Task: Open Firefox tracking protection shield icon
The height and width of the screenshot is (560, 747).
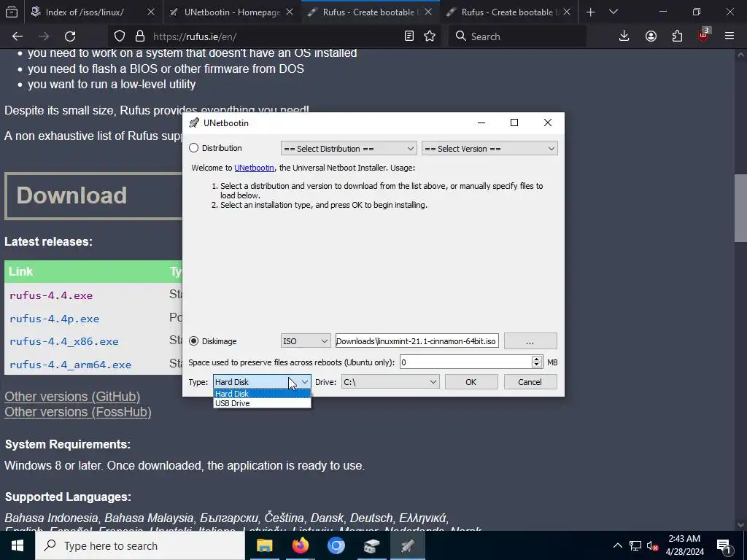Action: pyautogui.click(x=120, y=36)
